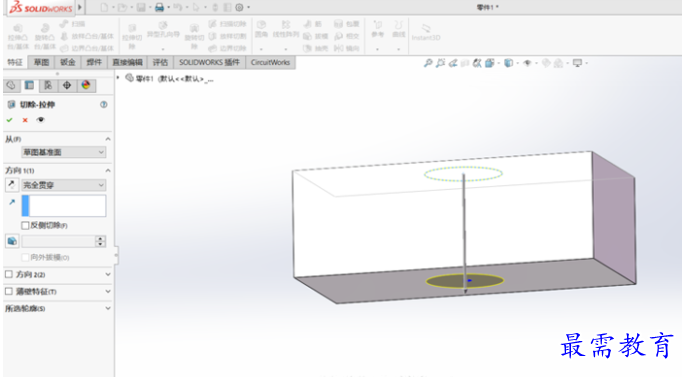Switch to the 直接编辑 tab
Screen dimensions: 682x377
pos(127,63)
